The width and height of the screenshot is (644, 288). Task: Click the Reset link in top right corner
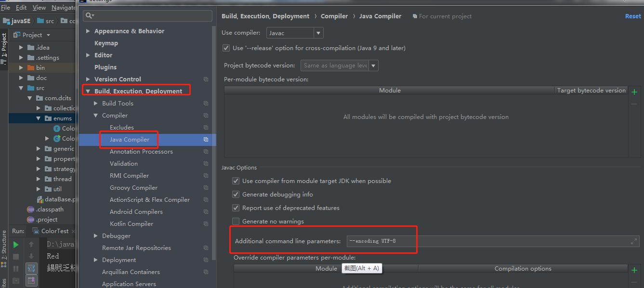632,16
